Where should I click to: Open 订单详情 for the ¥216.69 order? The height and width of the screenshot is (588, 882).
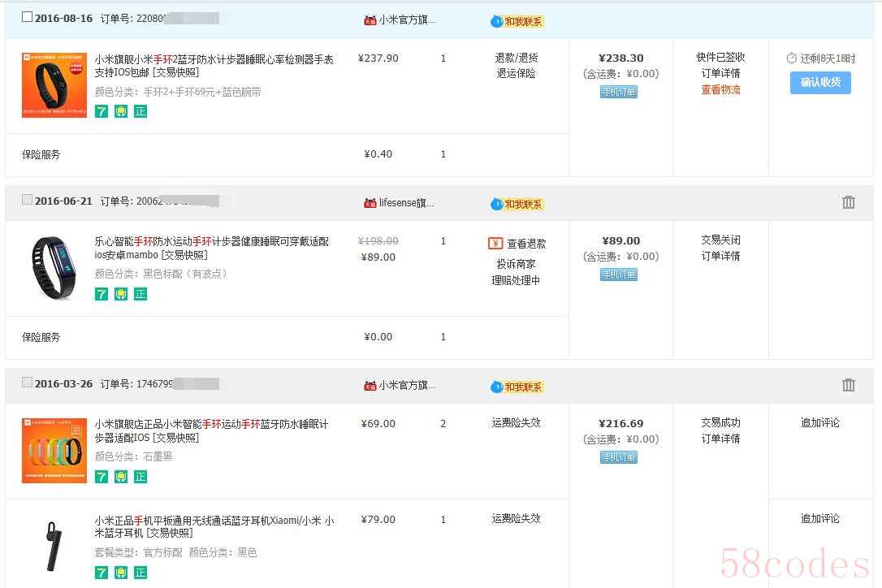[720, 439]
